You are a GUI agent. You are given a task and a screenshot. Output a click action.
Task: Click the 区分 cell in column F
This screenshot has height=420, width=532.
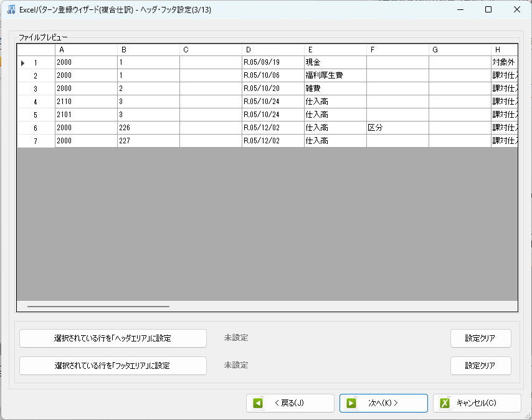(397, 128)
